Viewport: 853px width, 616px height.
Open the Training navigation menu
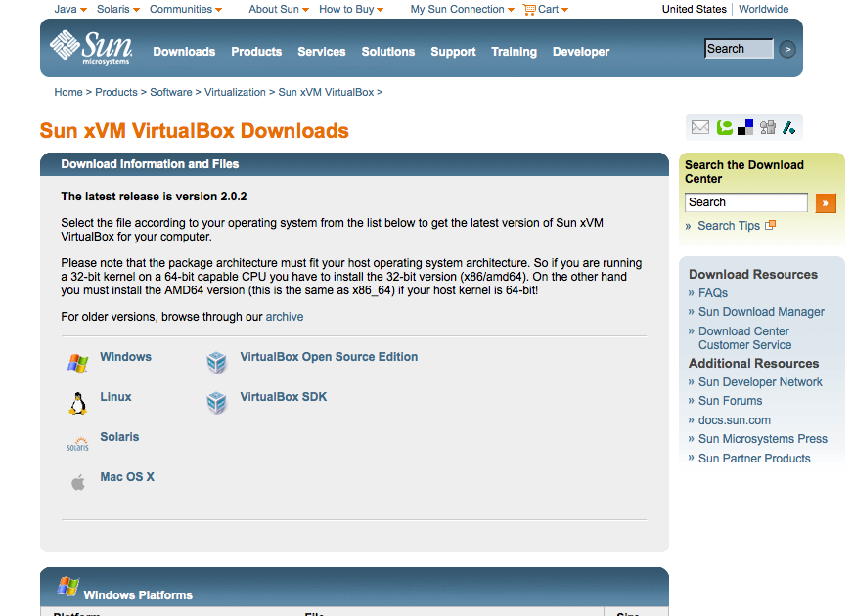(515, 52)
